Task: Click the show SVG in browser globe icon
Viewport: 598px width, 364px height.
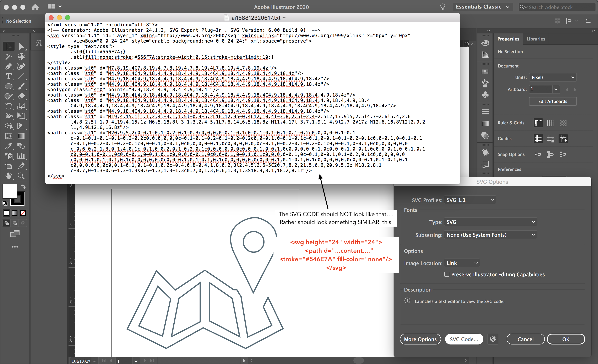Action: (x=493, y=339)
